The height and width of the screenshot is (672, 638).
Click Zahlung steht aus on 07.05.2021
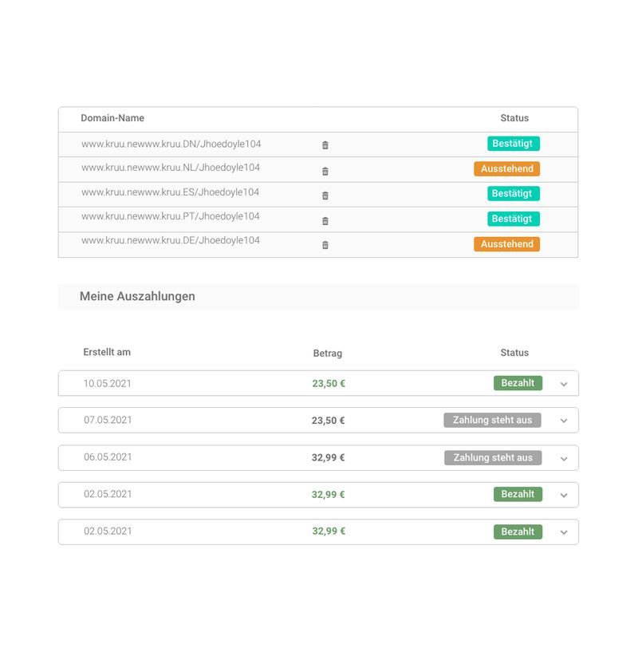(492, 420)
